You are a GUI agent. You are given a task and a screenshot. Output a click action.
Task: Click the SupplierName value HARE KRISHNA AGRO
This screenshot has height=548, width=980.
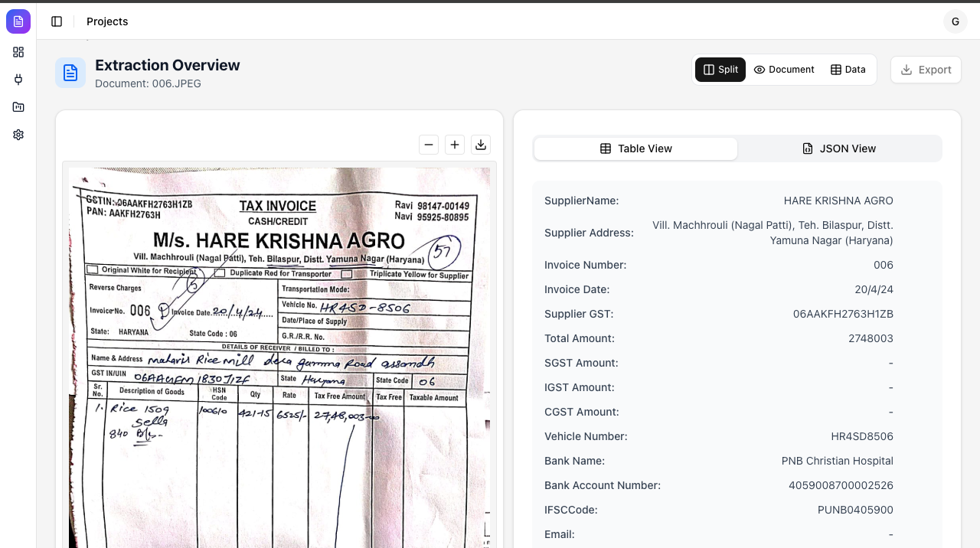pos(838,201)
